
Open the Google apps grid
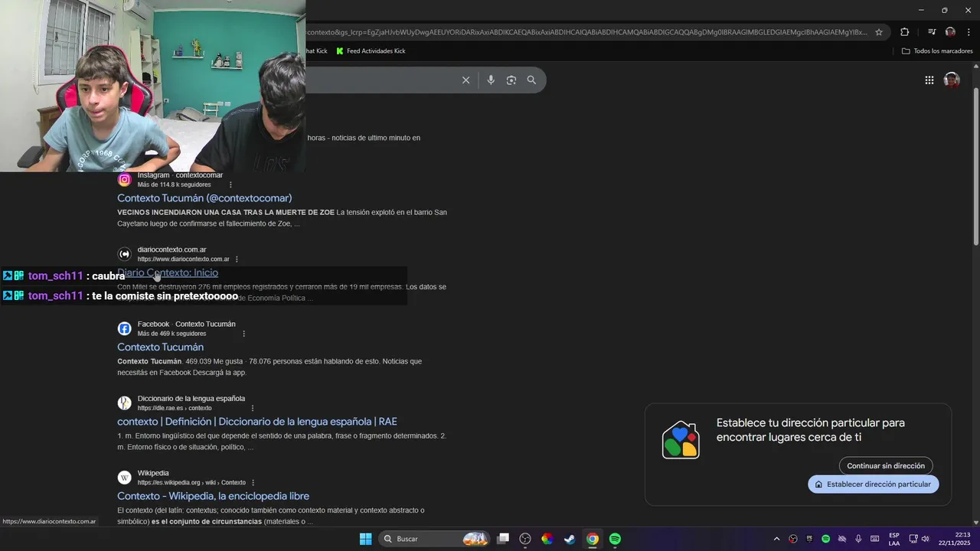[929, 80]
